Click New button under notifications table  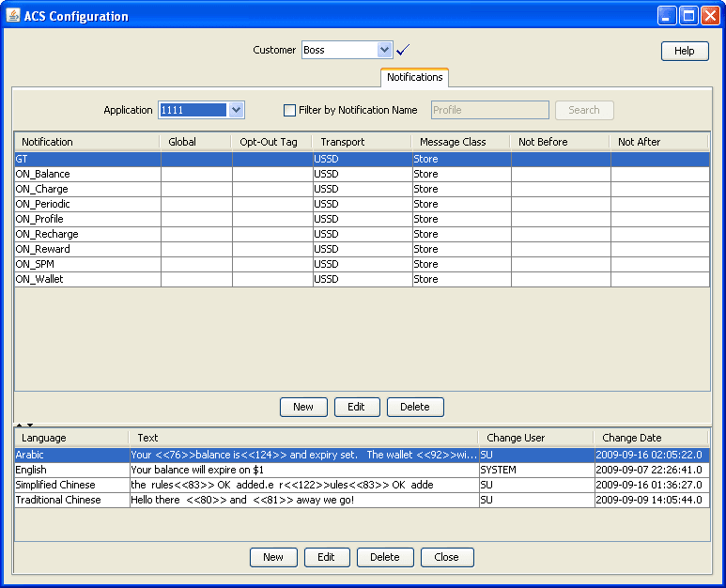pos(302,407)
